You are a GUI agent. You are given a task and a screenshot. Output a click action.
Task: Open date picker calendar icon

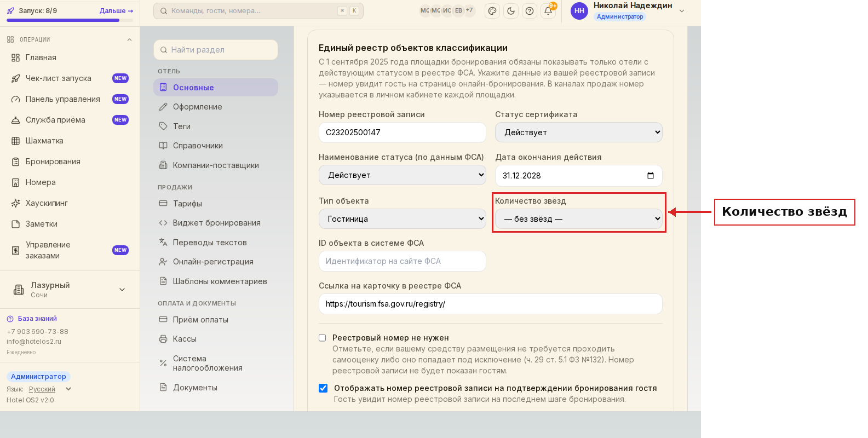(x=651, y=176)
